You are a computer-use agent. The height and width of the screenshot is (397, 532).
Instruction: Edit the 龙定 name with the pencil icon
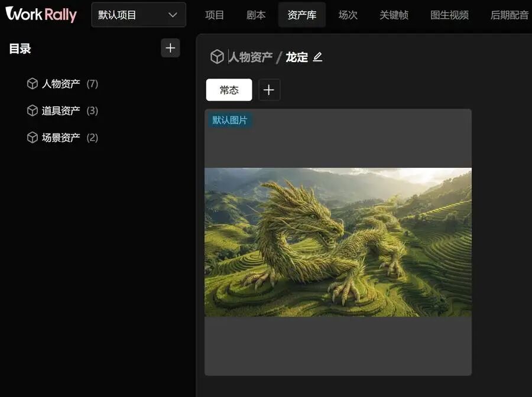(x=317, y=57)
